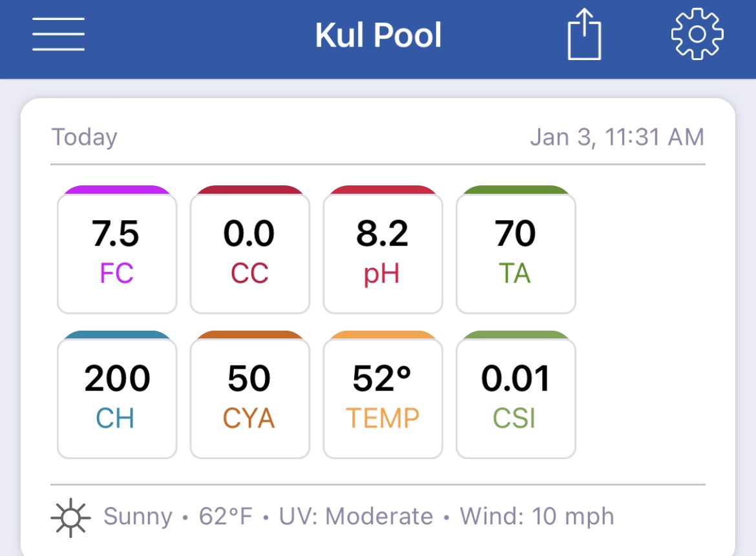This screenshot has height=556, width=756.
Task: Click the purple FC color bar
Action: point(117,189)
